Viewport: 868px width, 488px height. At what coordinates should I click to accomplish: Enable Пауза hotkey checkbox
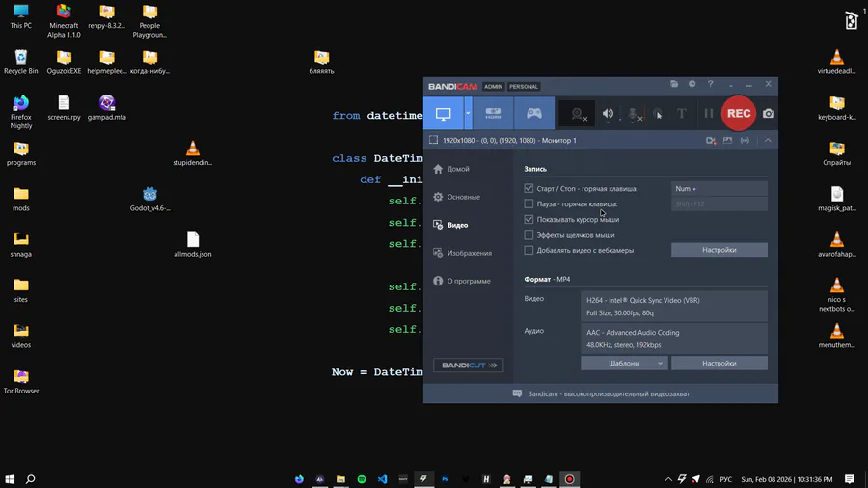pyautogui.click(x=529, y=204)
